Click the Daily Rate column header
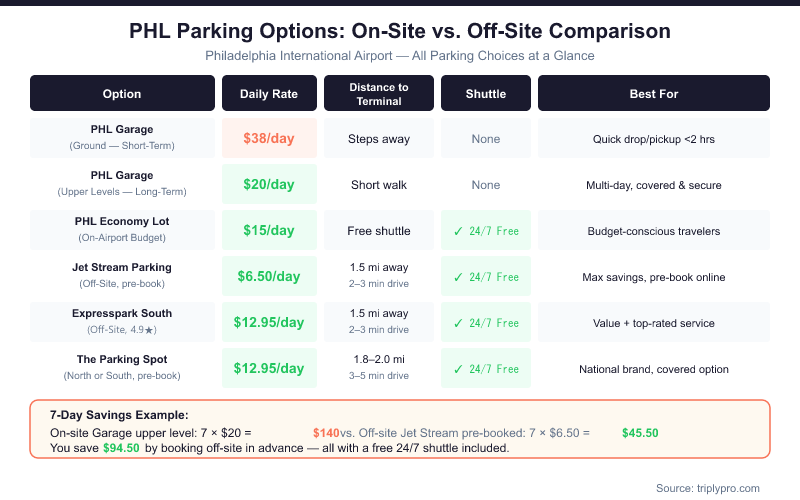800x500 pixels. tap(268, 94)
